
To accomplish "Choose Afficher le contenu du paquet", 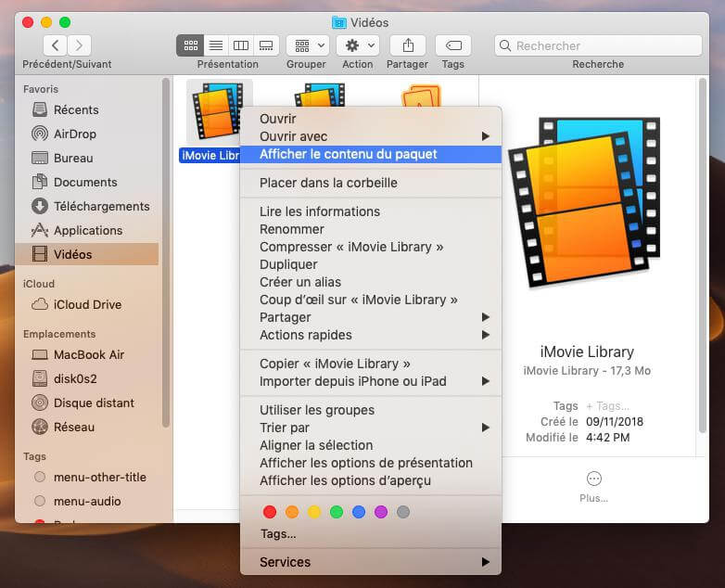I will [370, 154].
